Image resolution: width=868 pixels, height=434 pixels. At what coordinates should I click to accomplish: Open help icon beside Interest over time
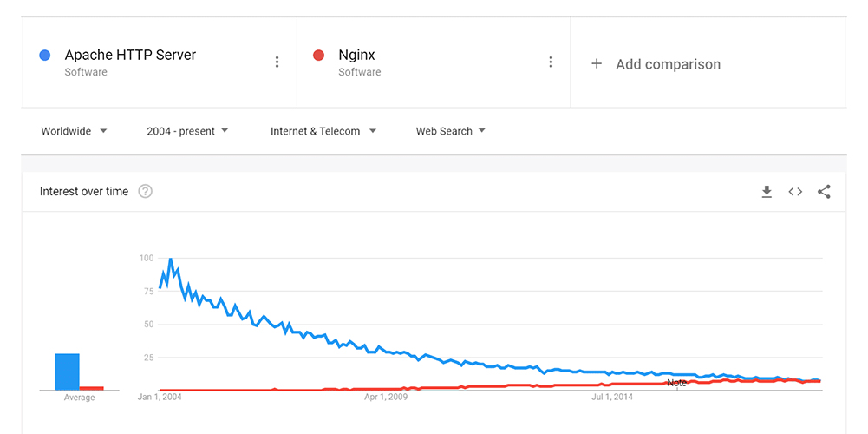click(145, 192)
